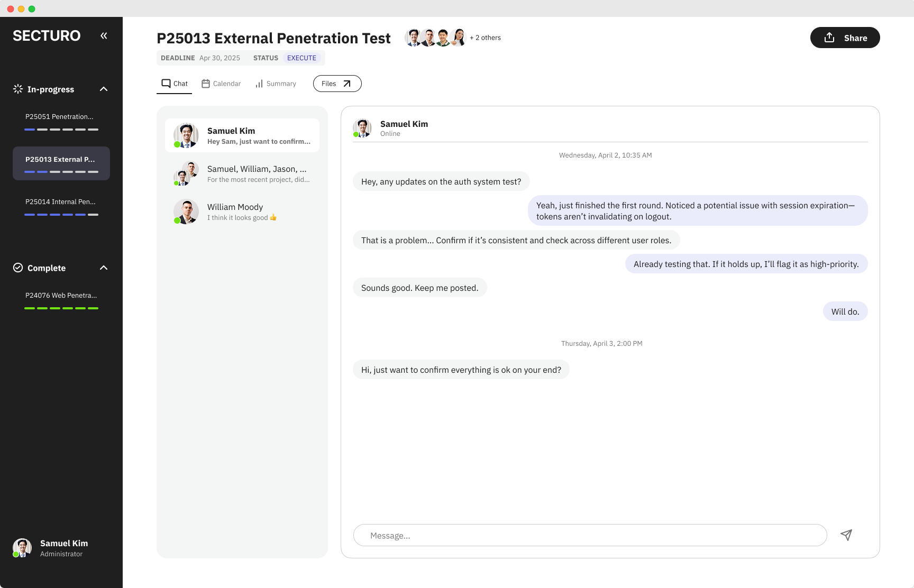Viewport: 914px width, 588px height.
Task: Click message 'Sounds good. Keep me posted.'
Action: coord(420,288)
